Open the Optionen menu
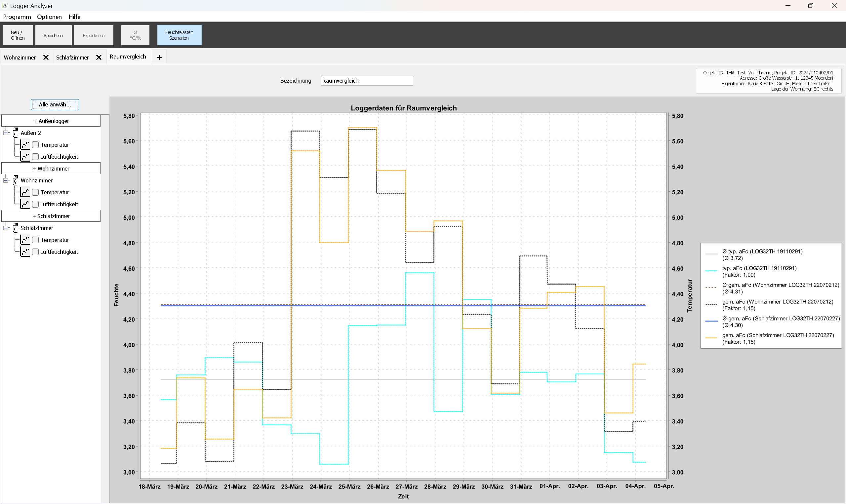The width and height of the screenshot is (846, 504). pyautogui.click(x=49, y=17)
